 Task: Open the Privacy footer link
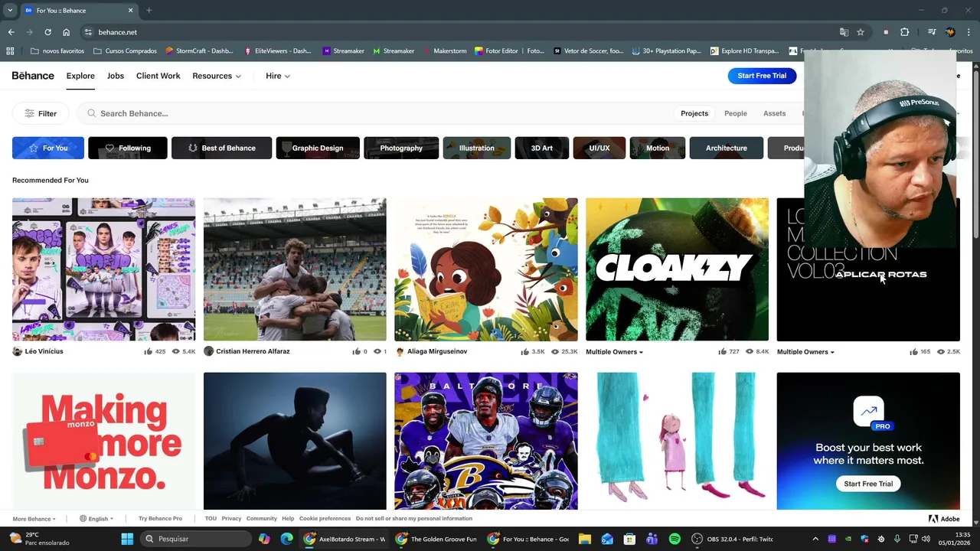click(231, 519)
